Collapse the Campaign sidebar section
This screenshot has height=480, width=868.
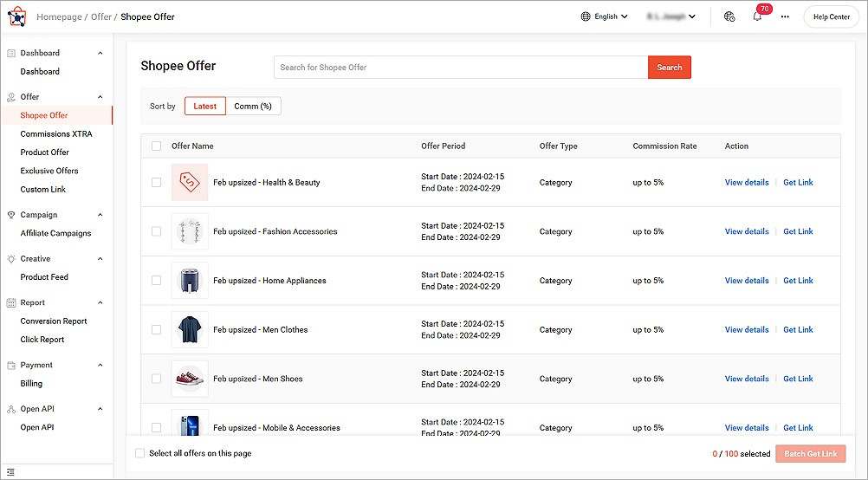pyautogui.click(x=100, y=215)
